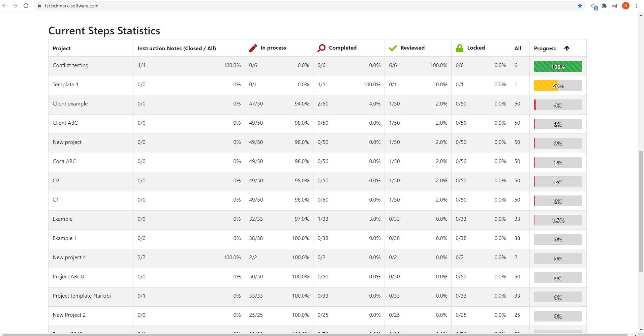Click the Reviewed column header
This screenshot has width=644, height=336.
pos(412,48)
